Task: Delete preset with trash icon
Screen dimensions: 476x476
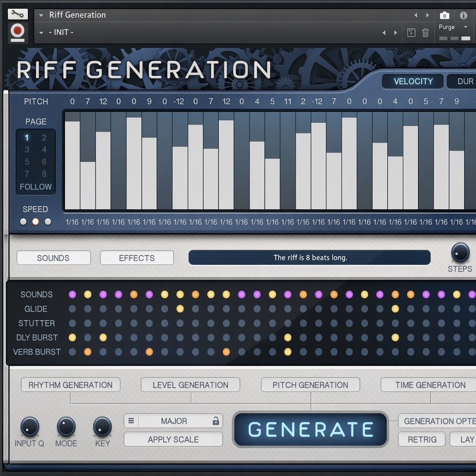Action: [425, 33]
